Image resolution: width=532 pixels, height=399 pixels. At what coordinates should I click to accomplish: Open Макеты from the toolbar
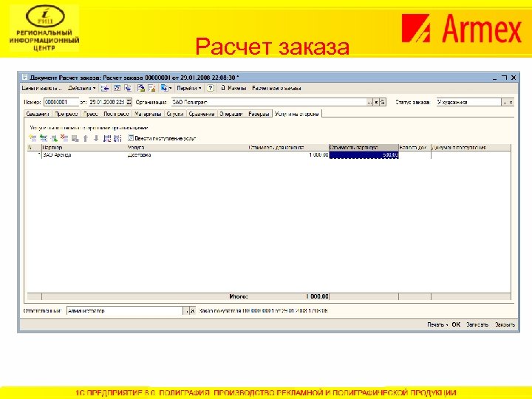click(233, 88)
